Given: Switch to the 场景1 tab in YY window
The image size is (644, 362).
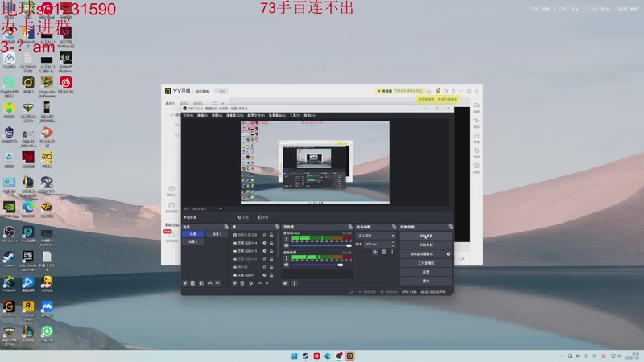Looking at the screenshot, I should 170,104.
